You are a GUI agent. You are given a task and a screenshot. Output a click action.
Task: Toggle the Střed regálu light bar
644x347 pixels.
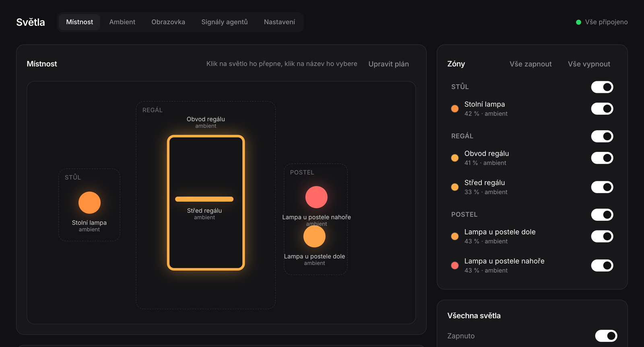[x=204, y=199]
